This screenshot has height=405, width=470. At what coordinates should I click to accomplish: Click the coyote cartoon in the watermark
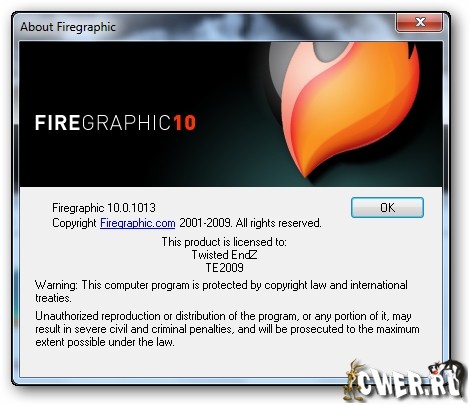[354, 380]
